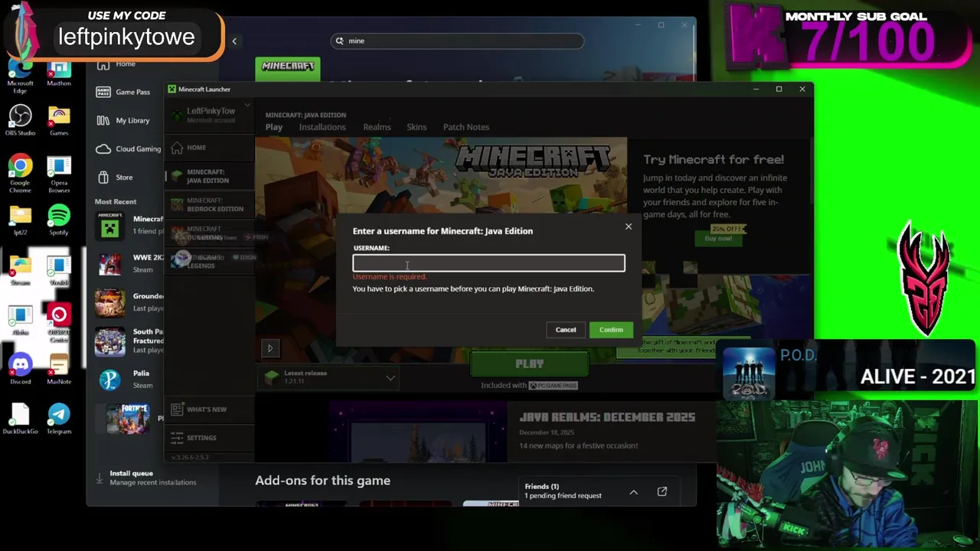Click the arrow button on banner

(x=269, y=348)
